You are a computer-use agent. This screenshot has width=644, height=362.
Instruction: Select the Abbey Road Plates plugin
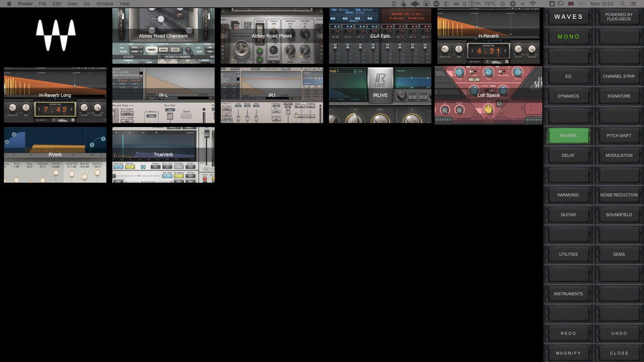tap(272, 36)
